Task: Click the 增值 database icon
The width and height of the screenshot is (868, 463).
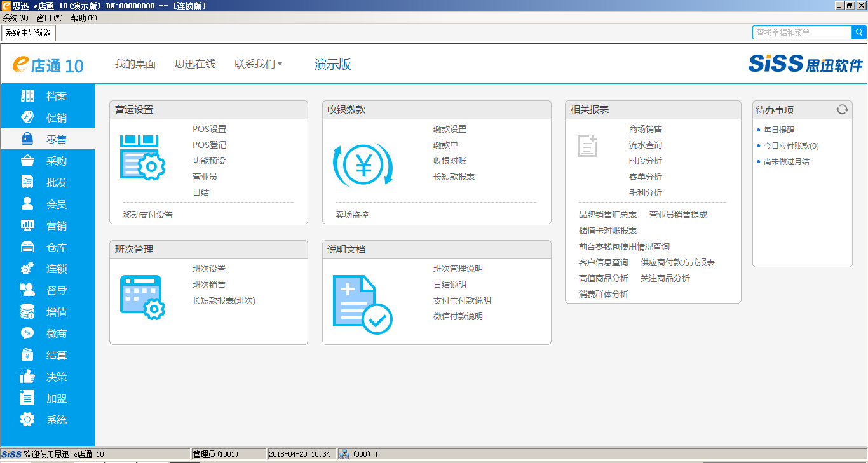Action: (27, 312)
